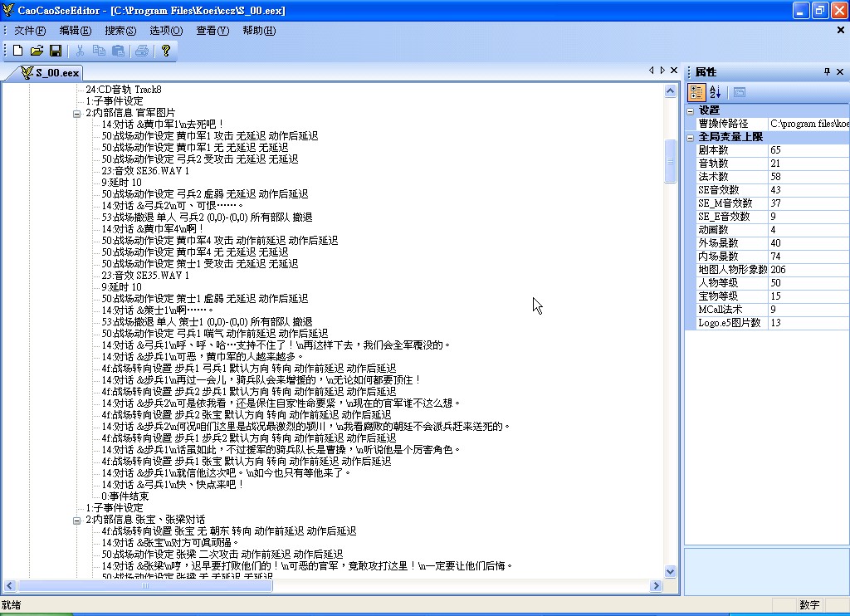Sort properties alphabetically with A-Z icon
The image size is (850, 616).
[715, 92]
